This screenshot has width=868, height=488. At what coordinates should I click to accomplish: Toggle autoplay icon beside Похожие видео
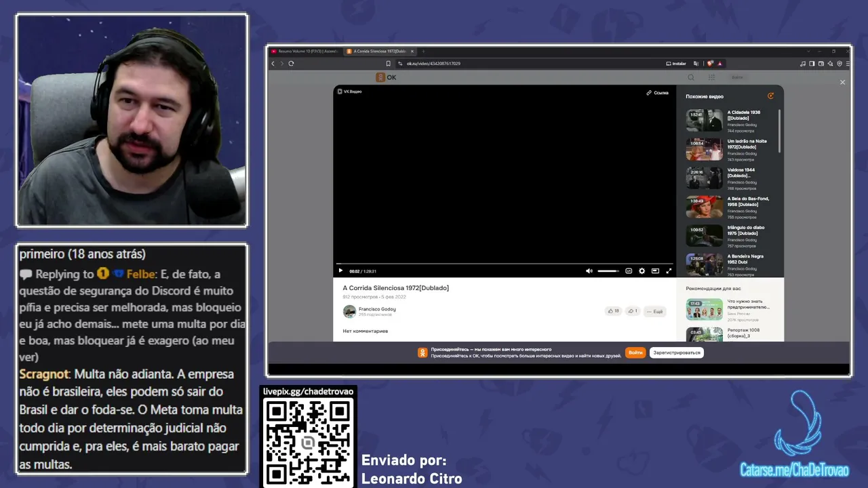pos(770,96)
